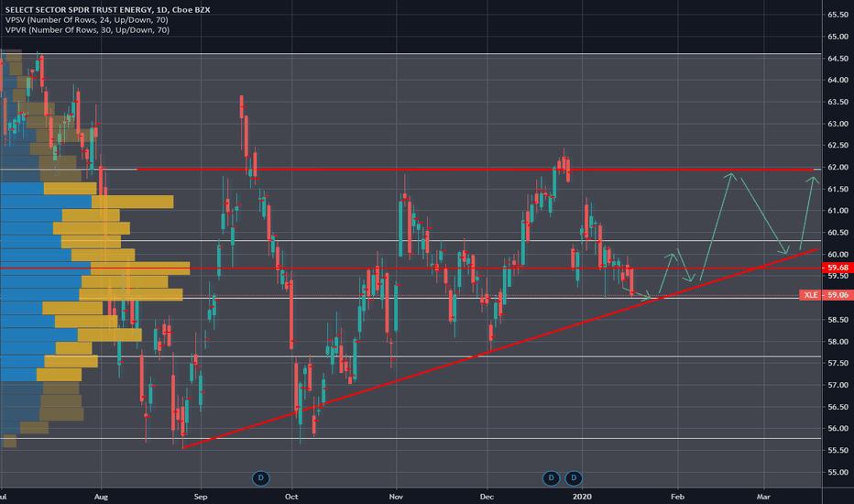Click the 65.50 price axis label
Screen dimensions: 854x504
838,15
